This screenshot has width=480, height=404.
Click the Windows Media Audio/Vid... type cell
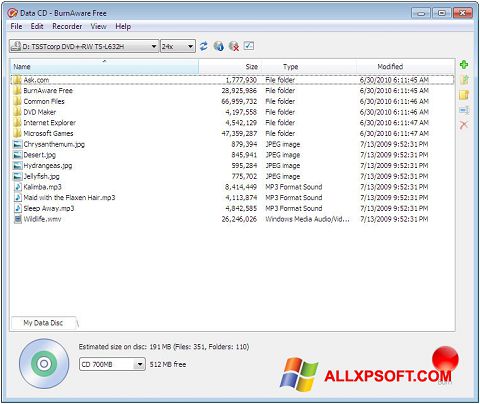coord(307,219)
